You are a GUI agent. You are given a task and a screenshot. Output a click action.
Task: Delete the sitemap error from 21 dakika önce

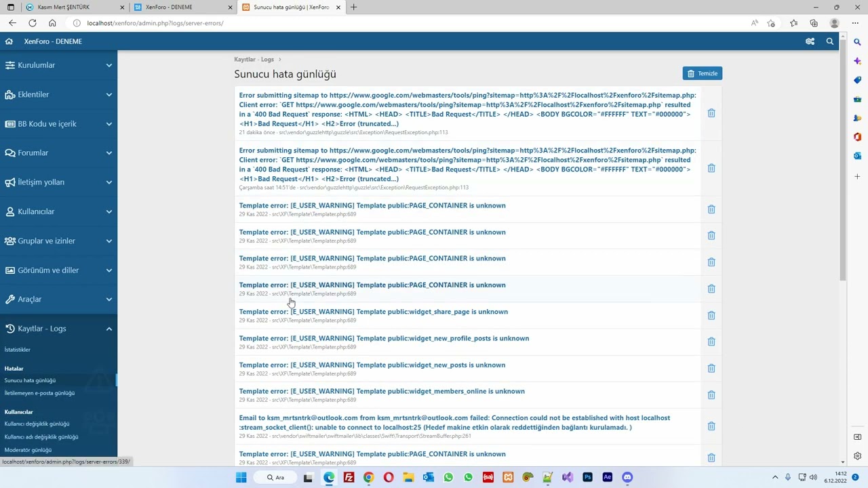[711, 113]
